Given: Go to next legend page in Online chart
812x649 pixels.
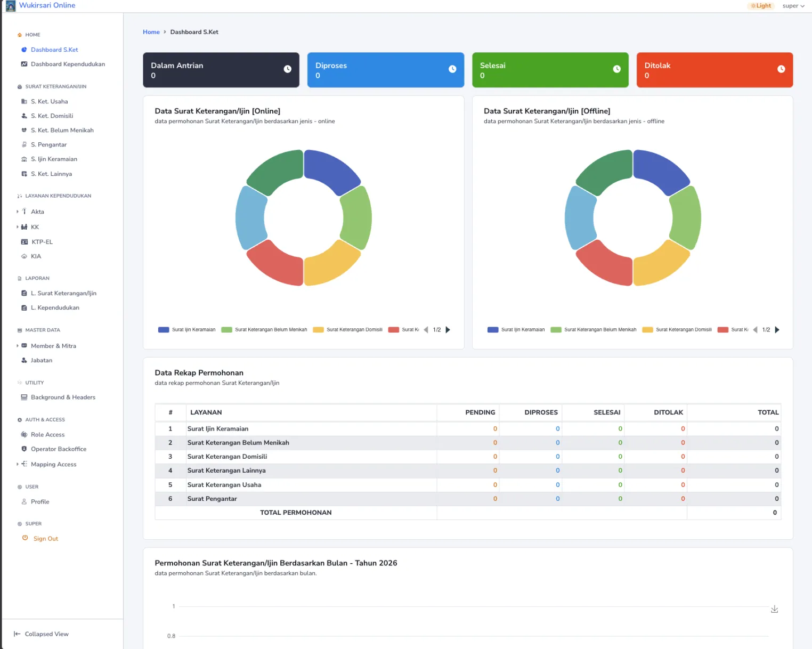Looking at the screenshot, I should [448, 330].
